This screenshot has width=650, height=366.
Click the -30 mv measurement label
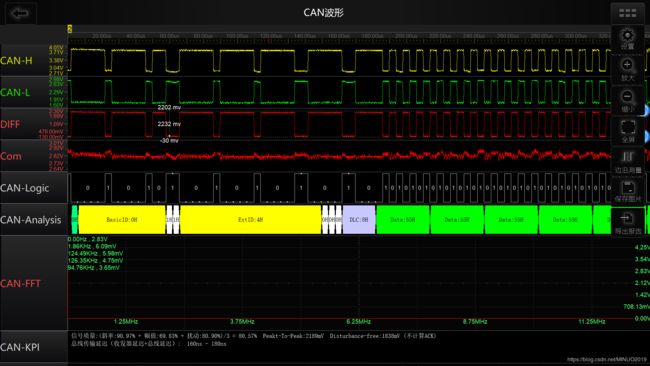tap(169, 141)
